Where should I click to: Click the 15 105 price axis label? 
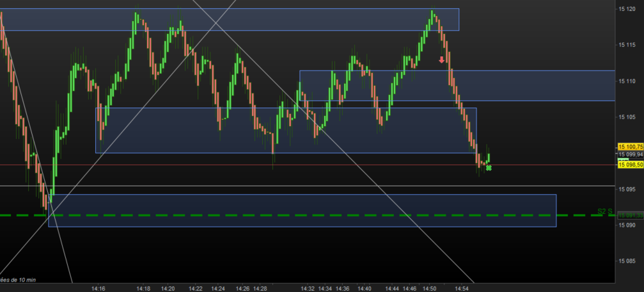pyautogui.click(x=628, y=117)
